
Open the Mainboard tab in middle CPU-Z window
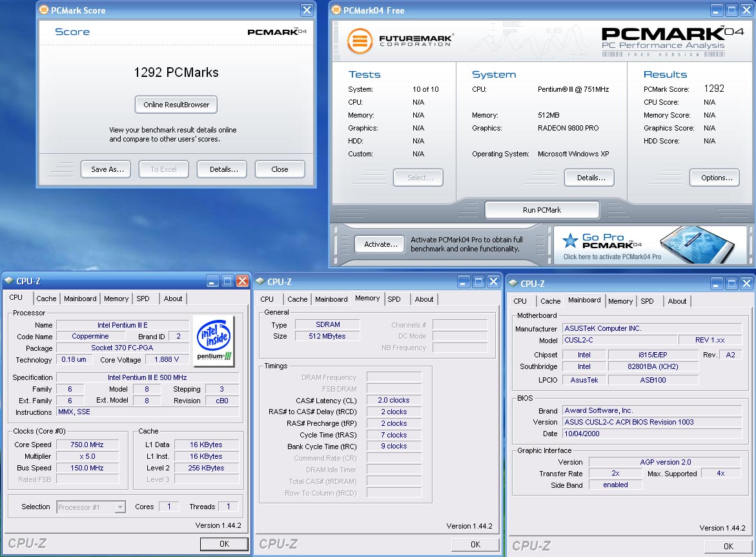click(331, 299)
